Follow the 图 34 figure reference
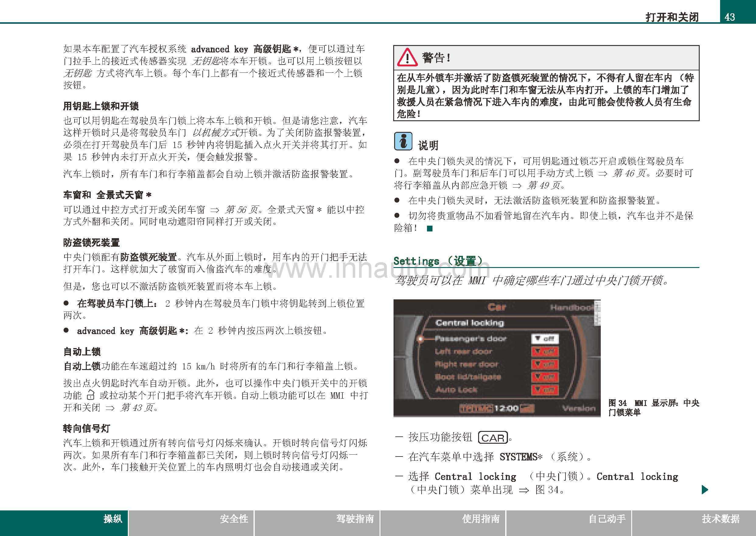The image size is (756, 536). point(547,489)
